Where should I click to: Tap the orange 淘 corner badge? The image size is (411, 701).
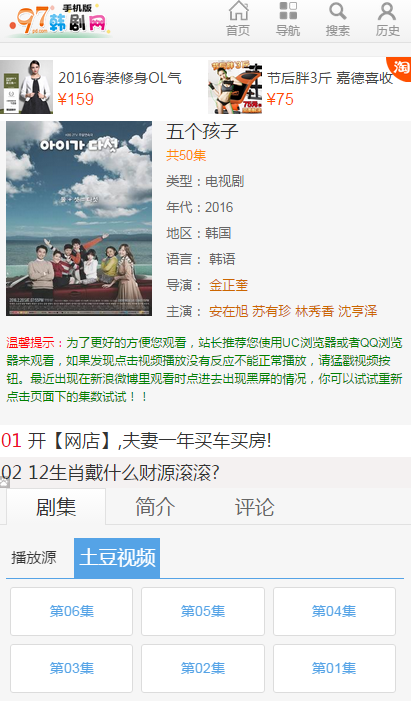tap(399, 68)
